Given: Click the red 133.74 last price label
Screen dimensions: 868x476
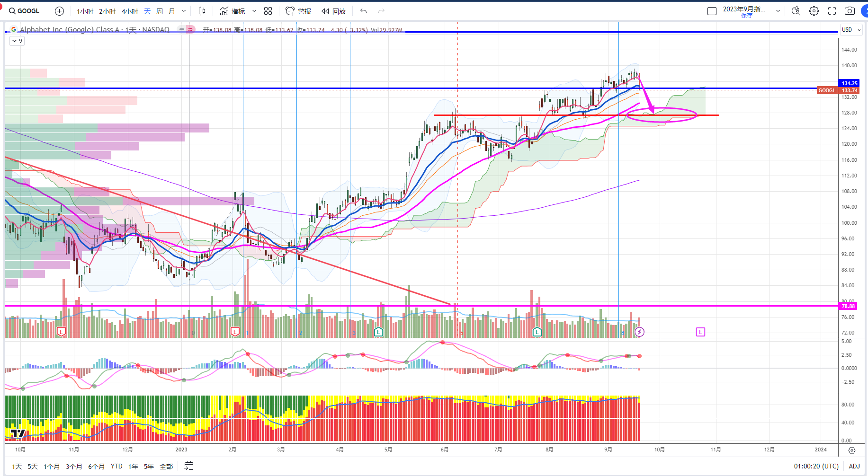Looking at the screenshot, I should pos(849,90).
